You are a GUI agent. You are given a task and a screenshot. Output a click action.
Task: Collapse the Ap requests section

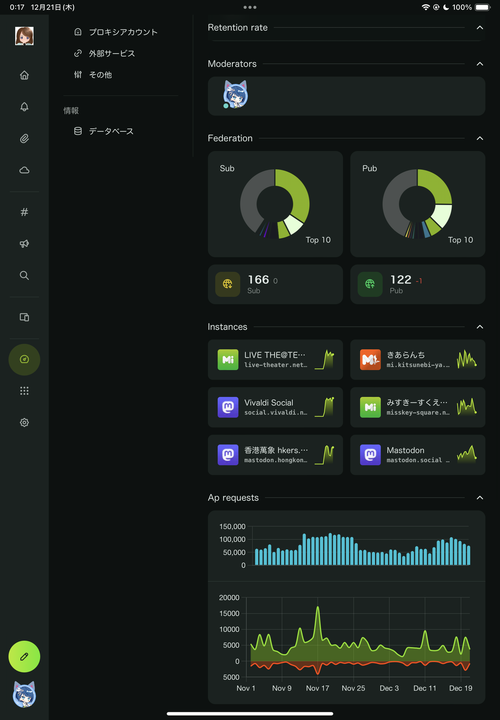tap(480, 498)
